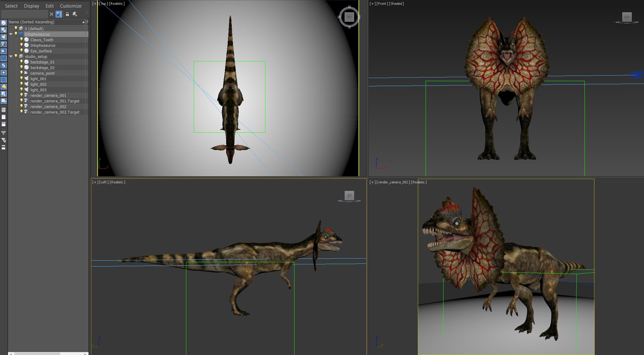Open the Left view label menu
The image size is (644, 355).
[104, 182]
